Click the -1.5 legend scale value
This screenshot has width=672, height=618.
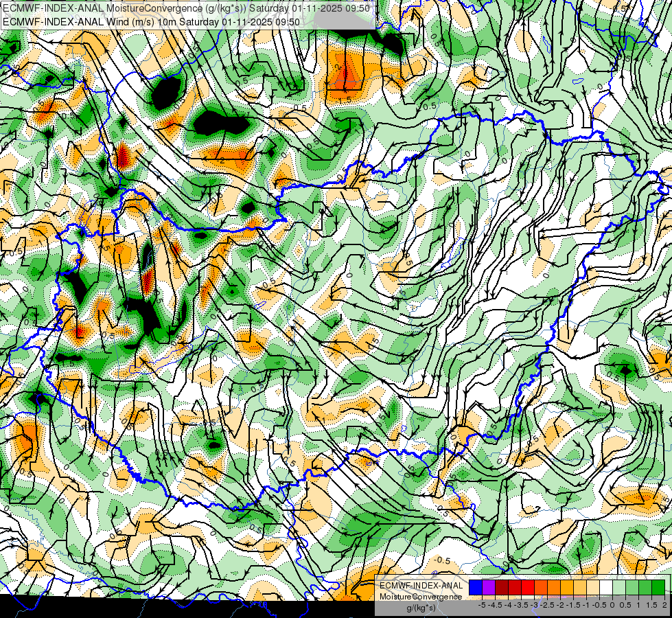point(573,605)
